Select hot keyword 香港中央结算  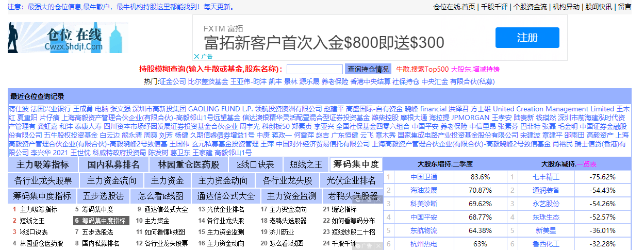coord(370,81)
